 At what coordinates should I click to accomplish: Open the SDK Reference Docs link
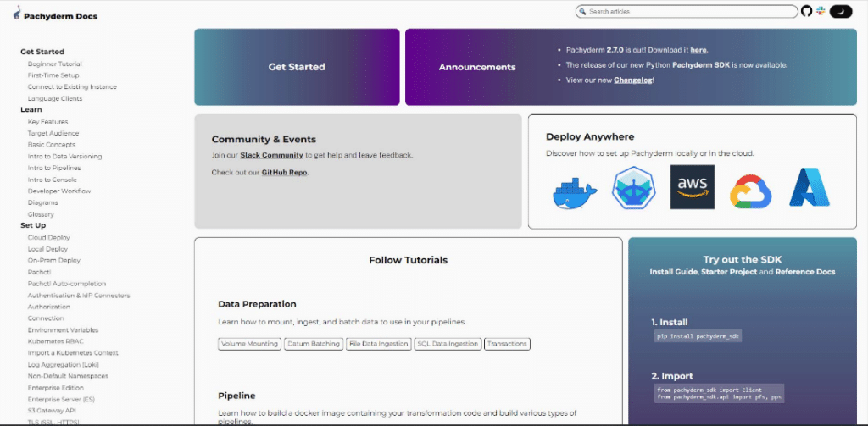805,272
